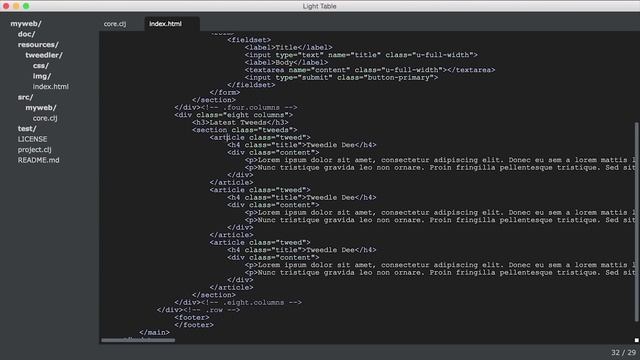Click the Light Table window title
Viewport: 640px width, 360px height.
pos(320,6)
